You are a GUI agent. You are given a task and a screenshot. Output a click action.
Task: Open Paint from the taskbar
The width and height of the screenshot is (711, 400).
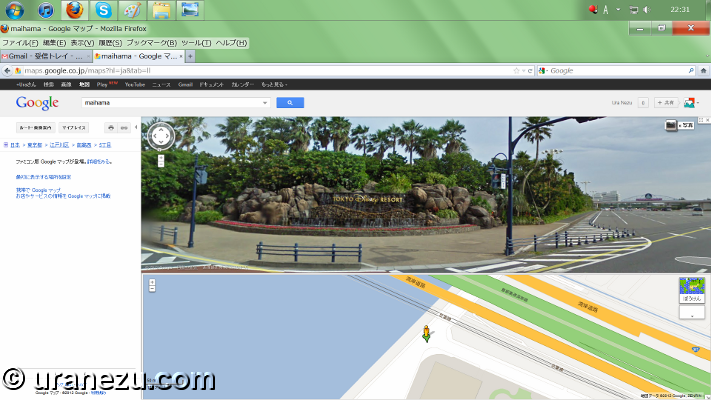132,10
